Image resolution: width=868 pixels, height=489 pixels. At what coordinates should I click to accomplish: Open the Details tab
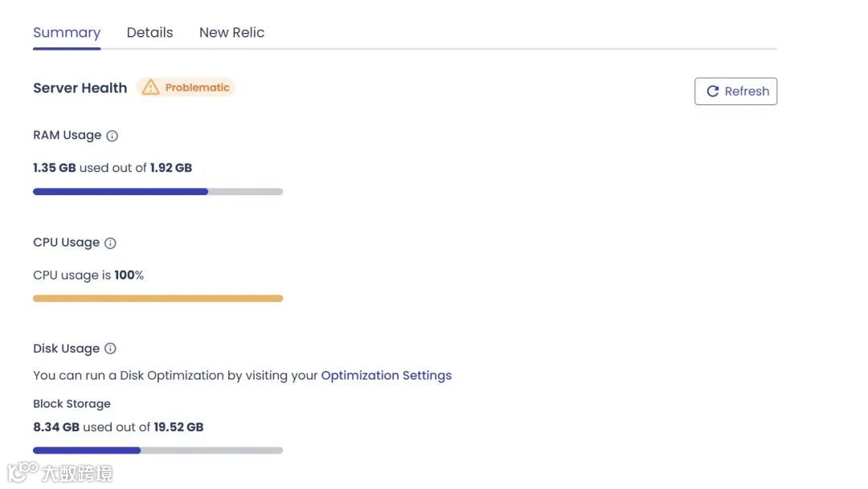[149, 33]
